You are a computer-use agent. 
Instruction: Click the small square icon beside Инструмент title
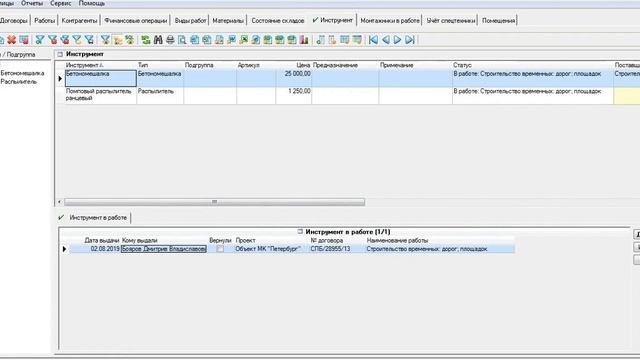pyautogui.click(x=60, y=54)
